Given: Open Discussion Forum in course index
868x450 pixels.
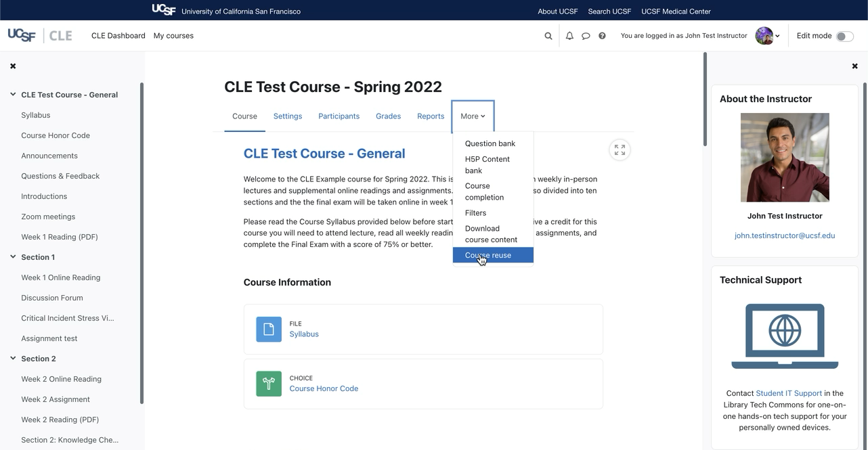Looking at the screenshot, I should (x=52, y=298).
